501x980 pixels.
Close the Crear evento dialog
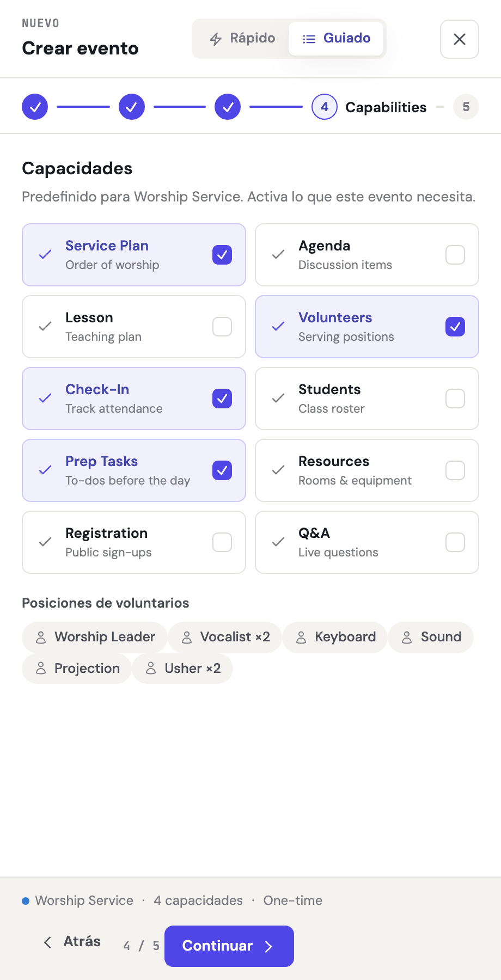click(460, 39)
